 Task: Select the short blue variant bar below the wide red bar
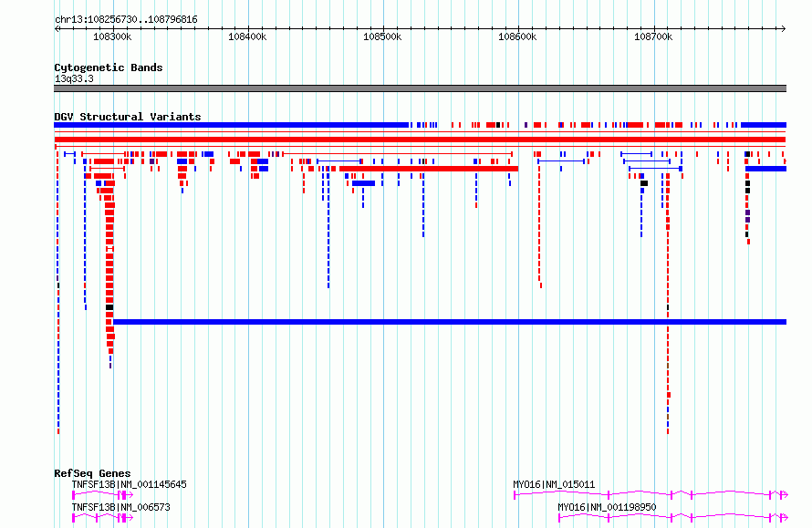(363, 183)
